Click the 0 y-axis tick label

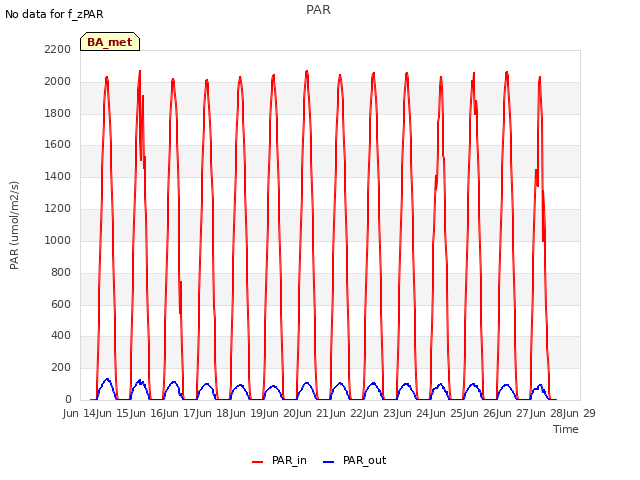tap(68, 400)
